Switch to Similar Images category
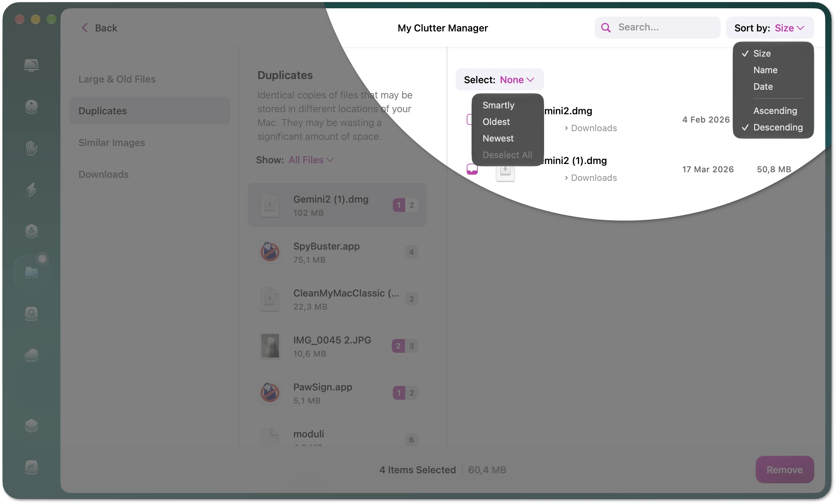This screenshot has height=504, width=836. click(112, 143)
